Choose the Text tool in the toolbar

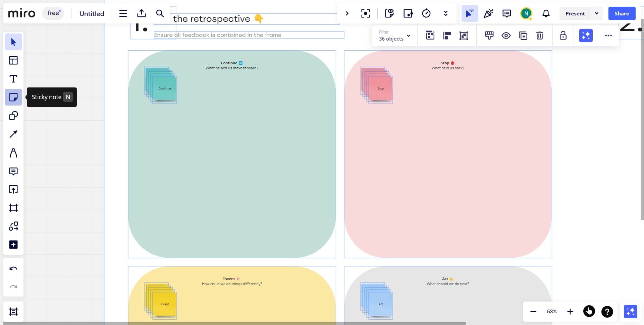click(13, 79)
